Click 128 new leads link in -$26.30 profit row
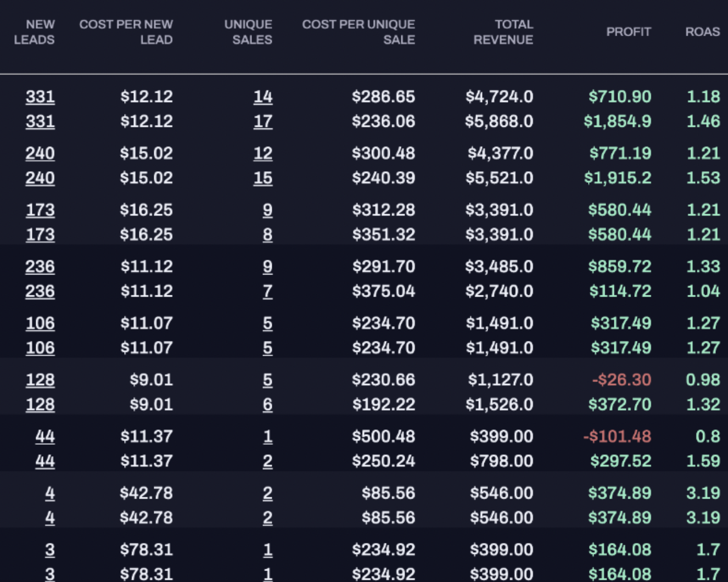This screenshot has width=728, height=582. (40, 380)
